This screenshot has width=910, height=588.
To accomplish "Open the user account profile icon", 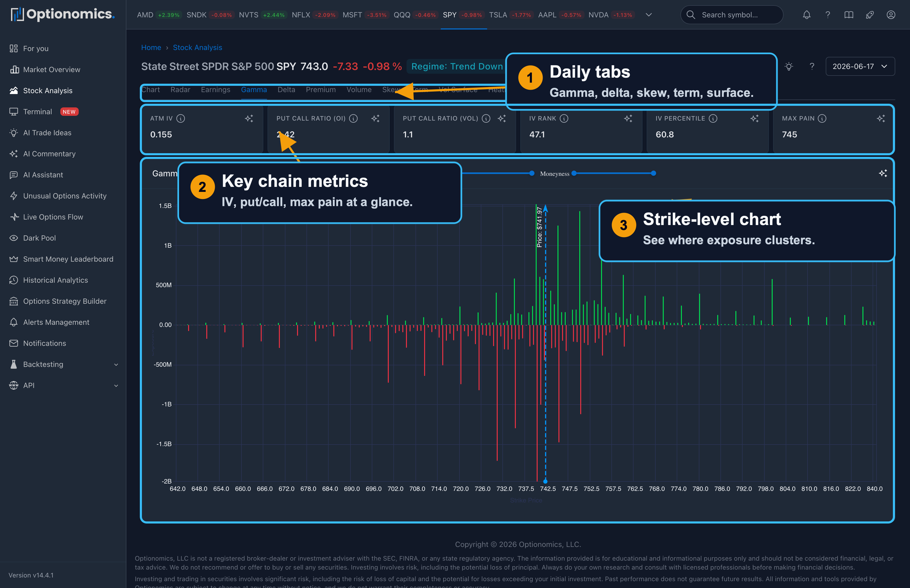I will point(891,15).
